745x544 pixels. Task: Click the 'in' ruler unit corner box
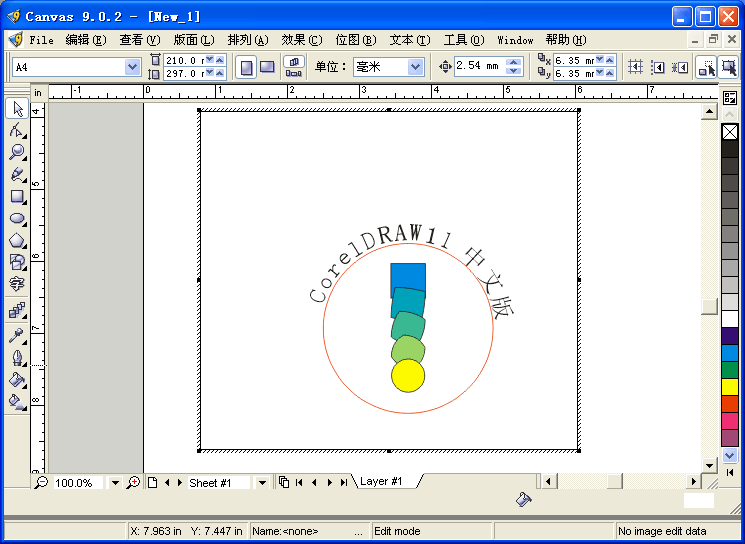[x=38, y=93]
